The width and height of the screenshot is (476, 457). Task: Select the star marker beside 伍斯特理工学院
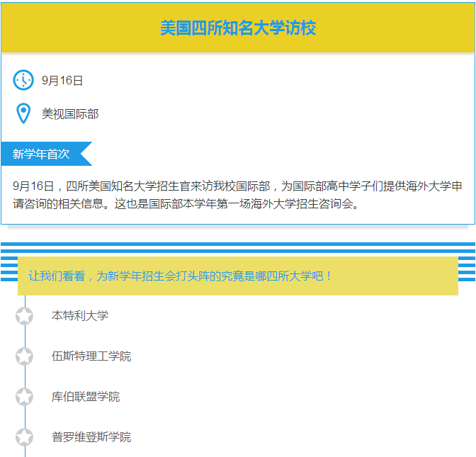click(x=25, y=356)
